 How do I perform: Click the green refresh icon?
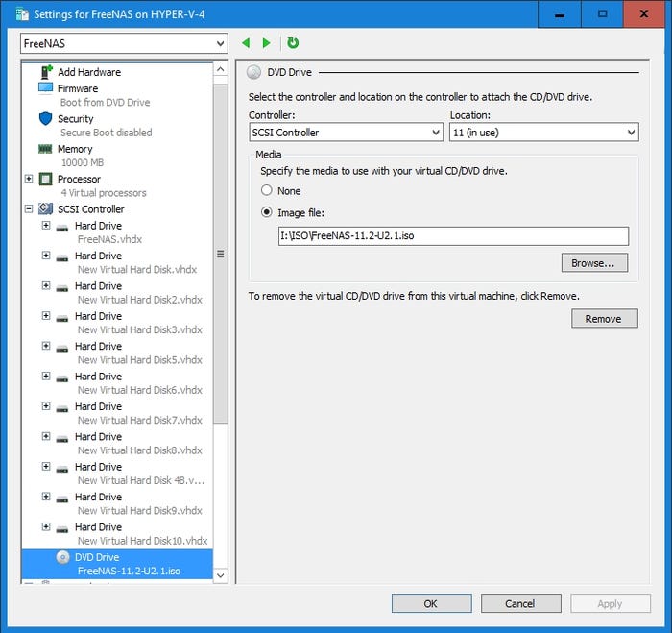[x=293, y=43]
